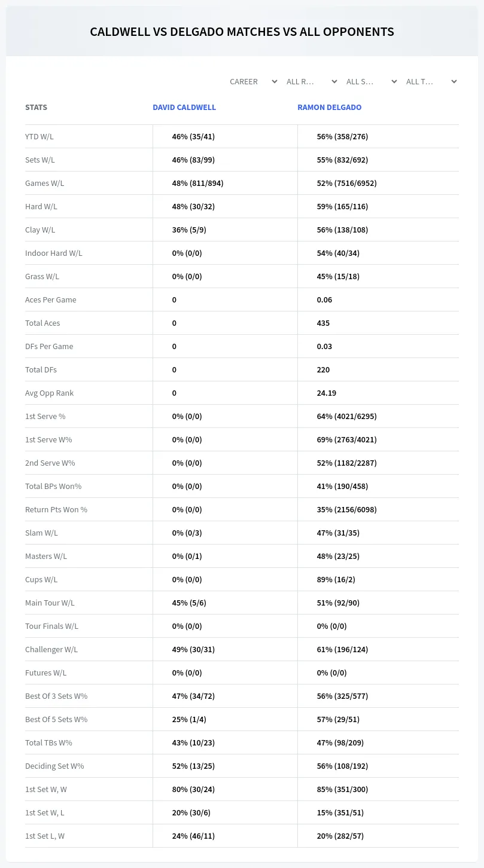
Task: Select the Avg Opp Rank row label
Action: click(50, 393)
